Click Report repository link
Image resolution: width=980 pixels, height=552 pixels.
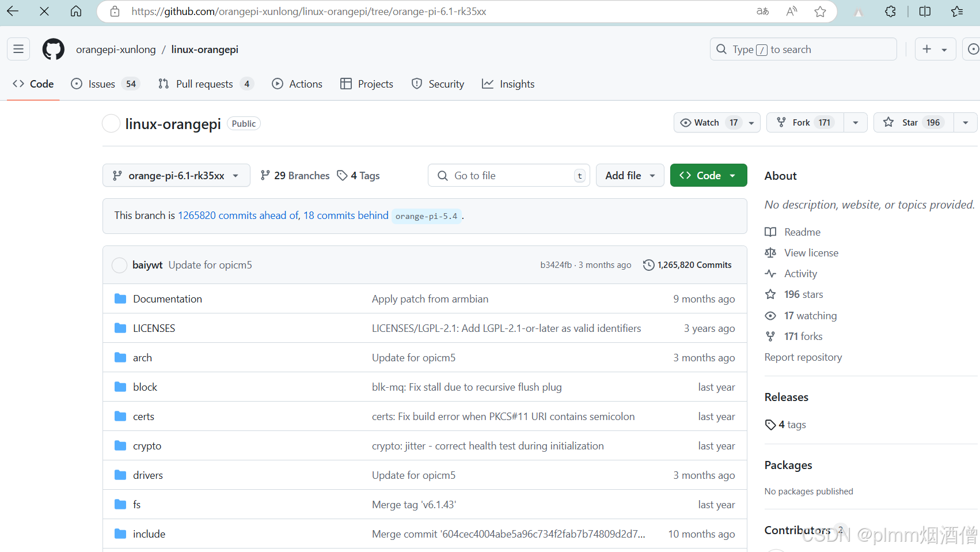tap(803, 357)
